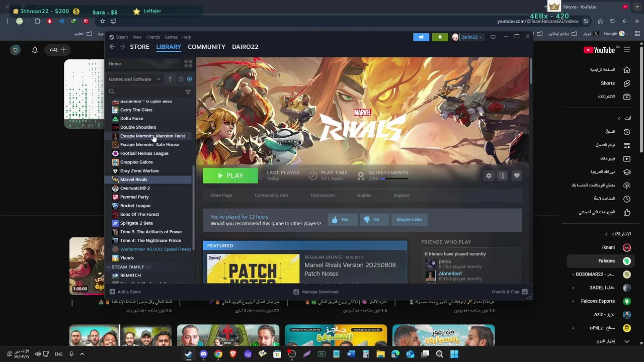Open Patch Notes featured thumbnail

[x=253, y=268]
